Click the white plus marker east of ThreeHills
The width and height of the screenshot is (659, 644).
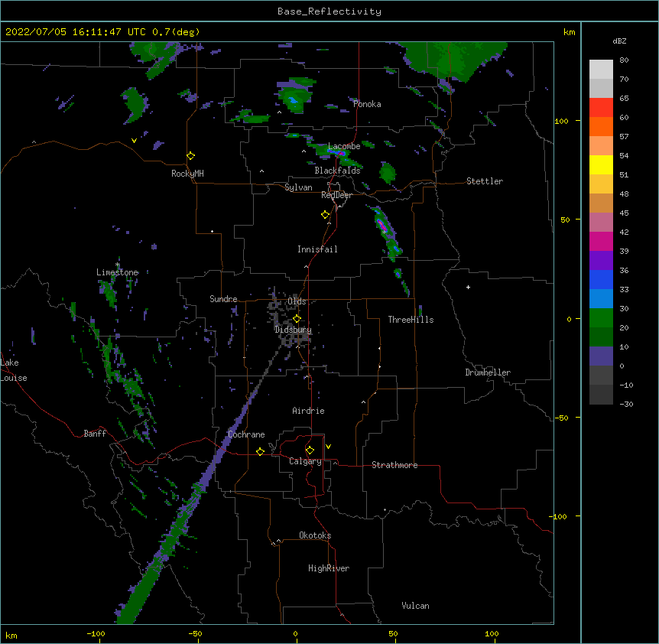468,287
